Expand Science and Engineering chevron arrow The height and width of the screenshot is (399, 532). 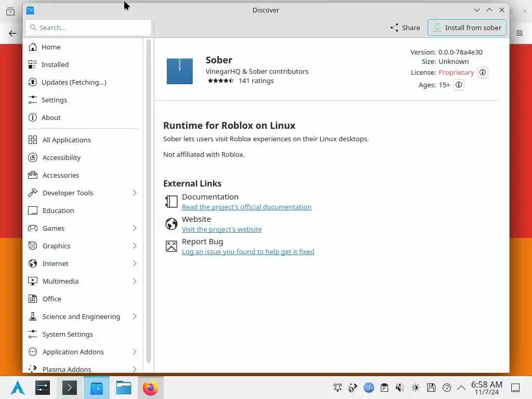[135, 316]
